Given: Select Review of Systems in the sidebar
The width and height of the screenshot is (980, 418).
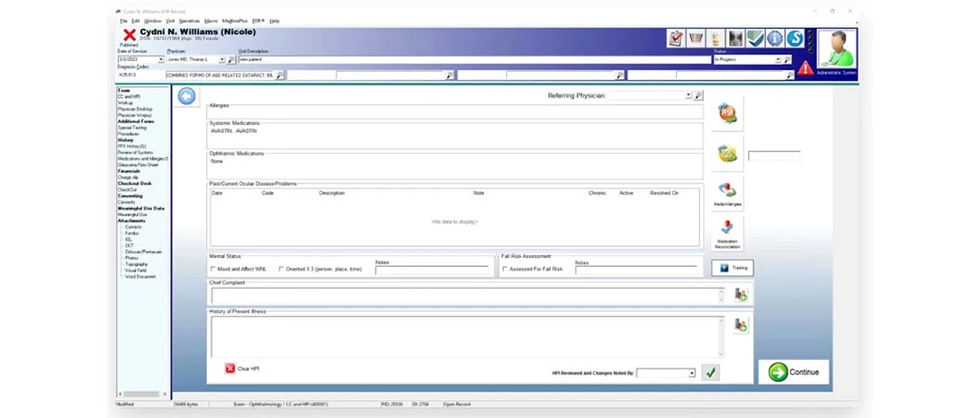Looking at the screenshot, I should (x=135, y=152).
